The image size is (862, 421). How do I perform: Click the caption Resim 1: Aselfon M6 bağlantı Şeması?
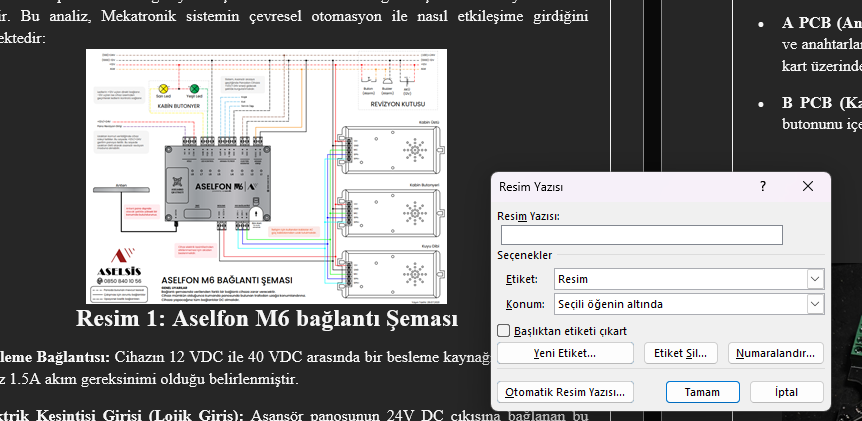pos(267,319)
